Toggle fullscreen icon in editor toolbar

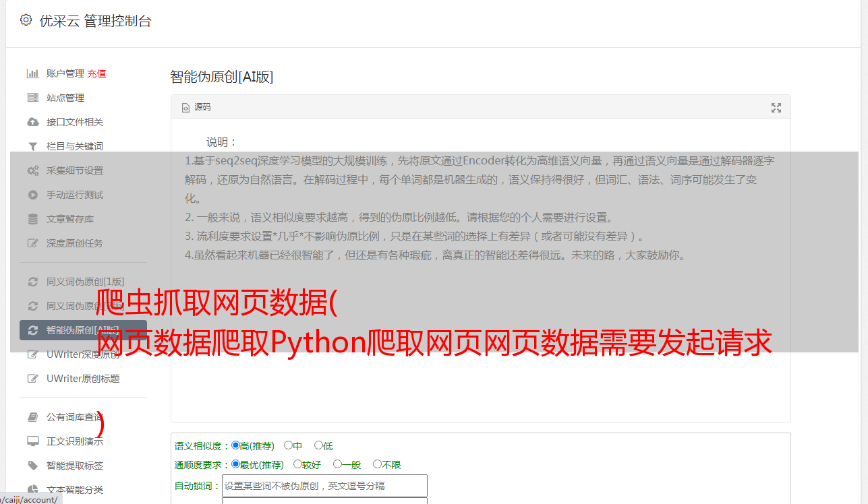[776, 108]
